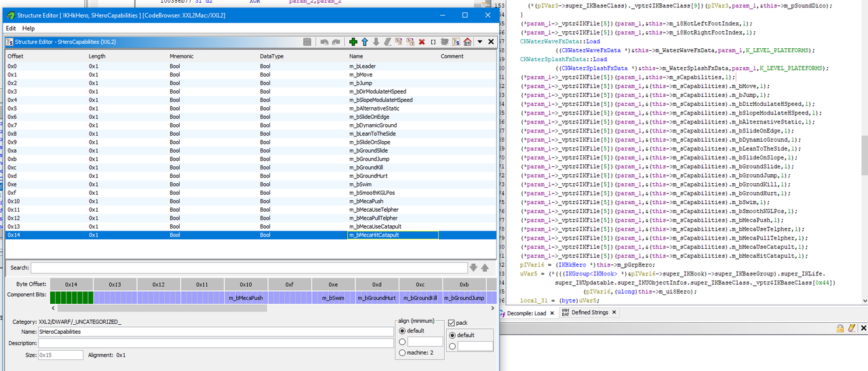
Task: Click the Size field showing 0x15
Action: tap(60, 355)
